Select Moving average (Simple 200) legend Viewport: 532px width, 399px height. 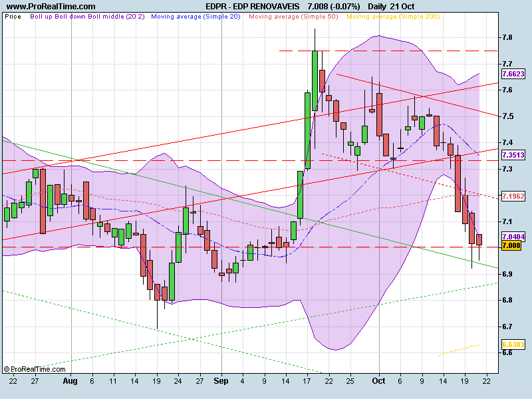393,16
